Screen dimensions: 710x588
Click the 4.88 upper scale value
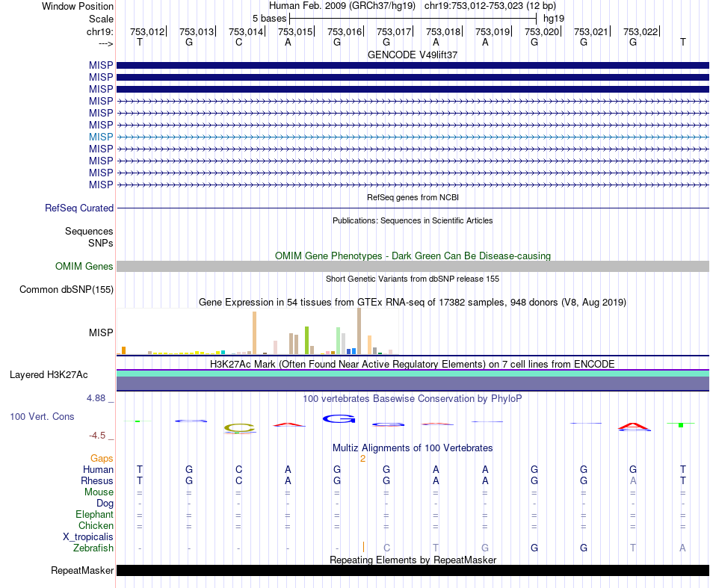tap(96, 398)
